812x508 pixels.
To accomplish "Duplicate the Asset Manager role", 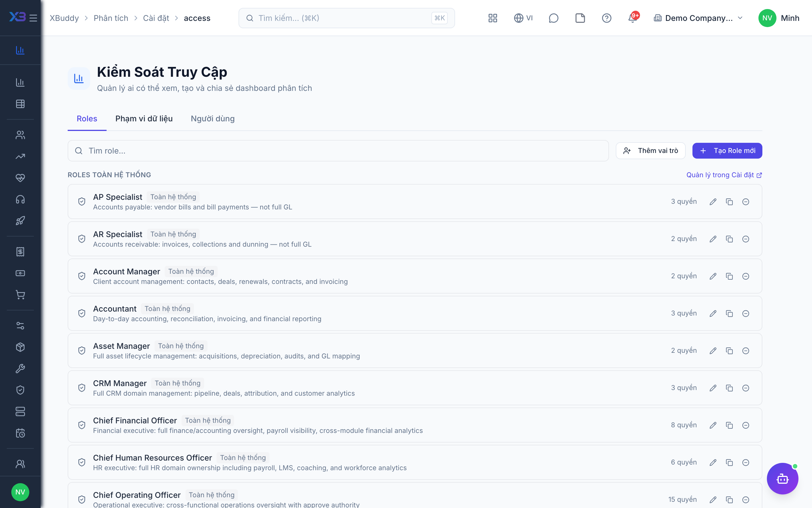I will [729, 351].
